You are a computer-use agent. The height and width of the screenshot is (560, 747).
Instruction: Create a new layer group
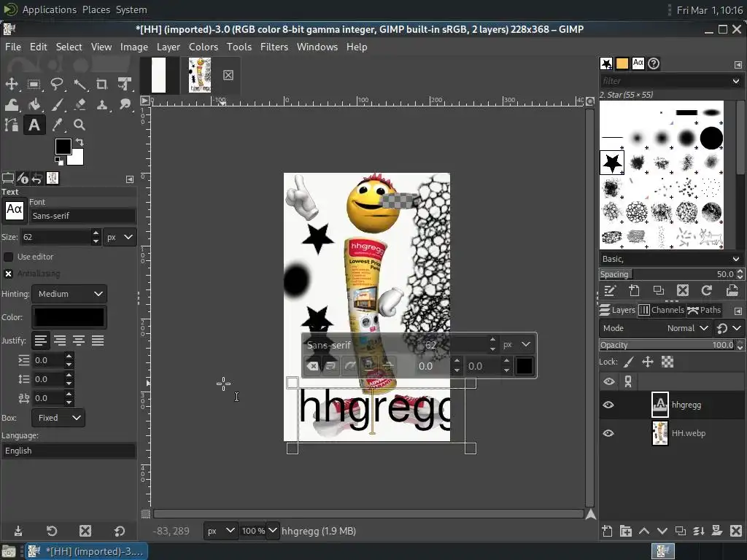point(625,531)
